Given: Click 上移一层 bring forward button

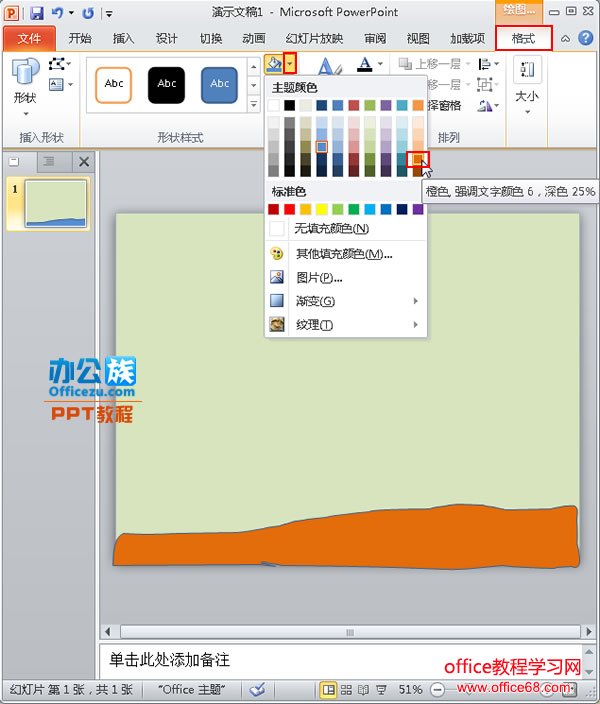Looking at the screenshot, I should (x=430, y=64).
